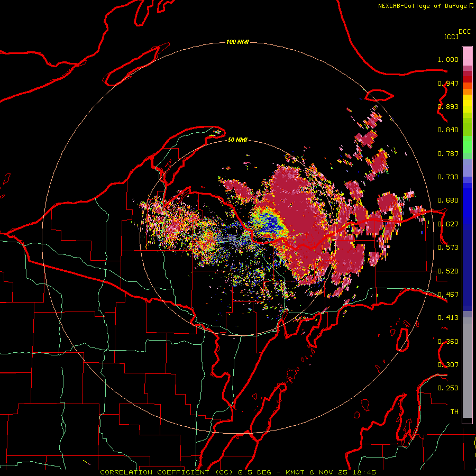The width and height of the screenshot is (476, 476).
Task: Click the TH threshold label
Action: (x=454, y=412)
